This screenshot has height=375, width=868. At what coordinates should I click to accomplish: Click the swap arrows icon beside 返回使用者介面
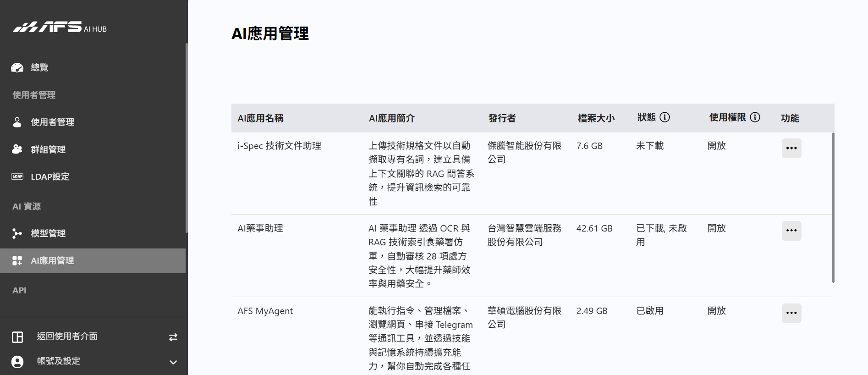click(173, 337)
